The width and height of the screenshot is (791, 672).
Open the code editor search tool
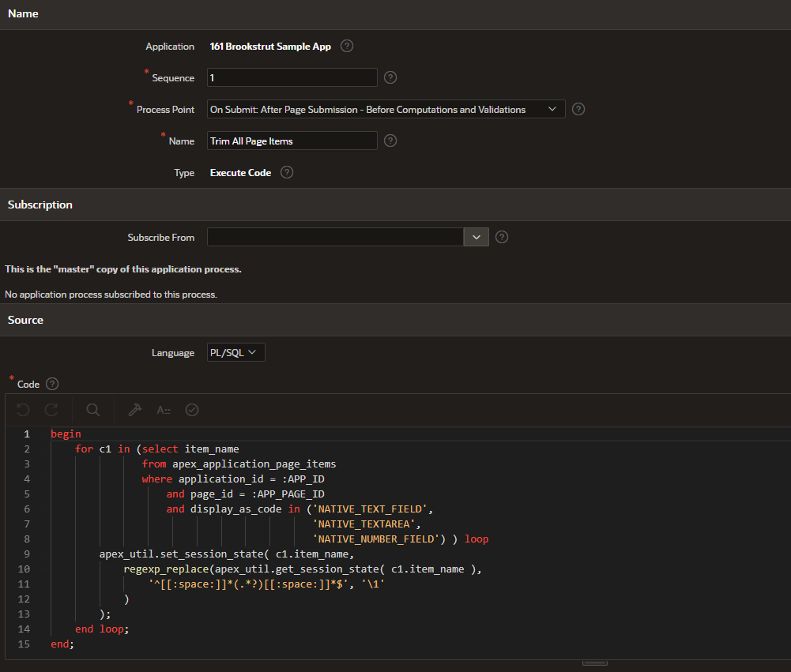92,410
